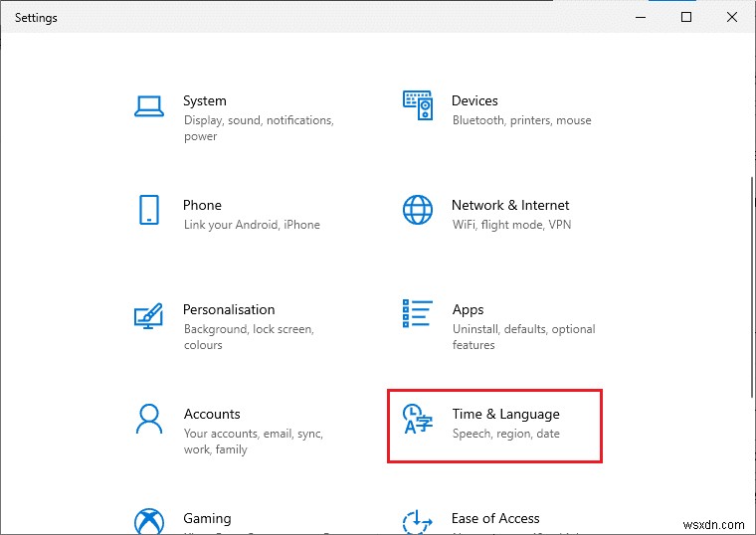Select the Personalisation paintbrush icon
Image resolution: width=756 pixels, height=535 pixels.
tap(148, 315)
